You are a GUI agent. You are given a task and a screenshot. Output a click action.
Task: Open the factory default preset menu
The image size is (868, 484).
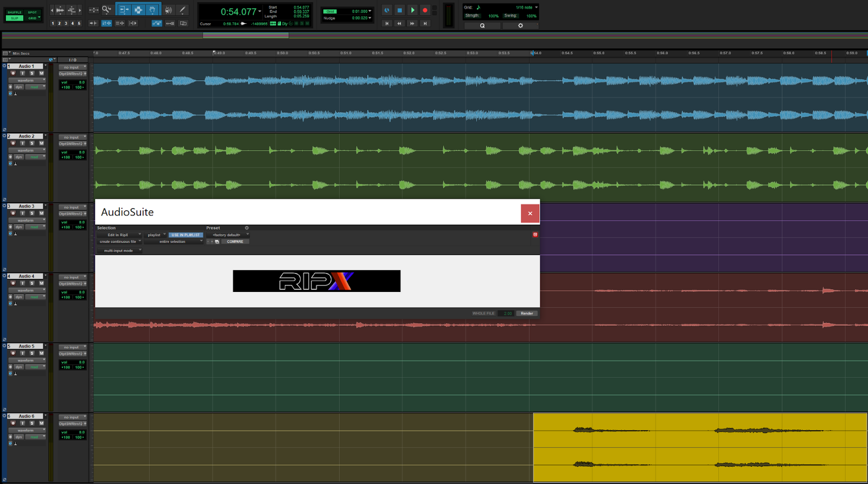(x=228, y=235)
